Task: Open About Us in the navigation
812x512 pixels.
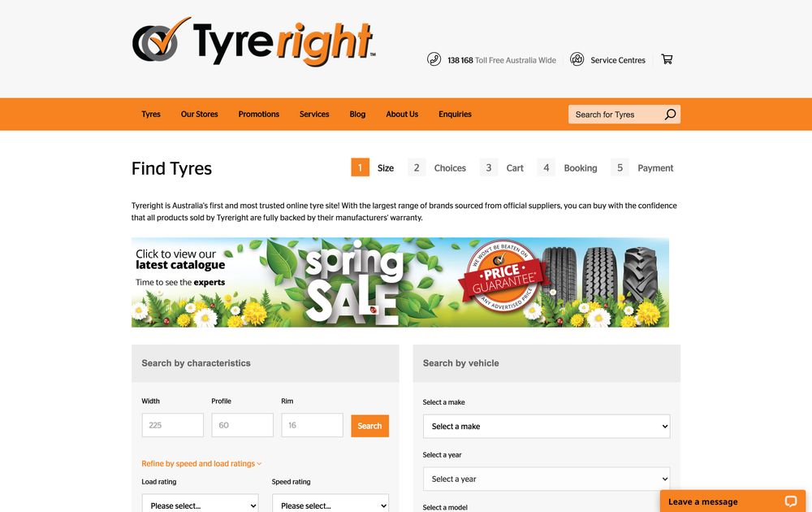Action: tap(402, 114)
